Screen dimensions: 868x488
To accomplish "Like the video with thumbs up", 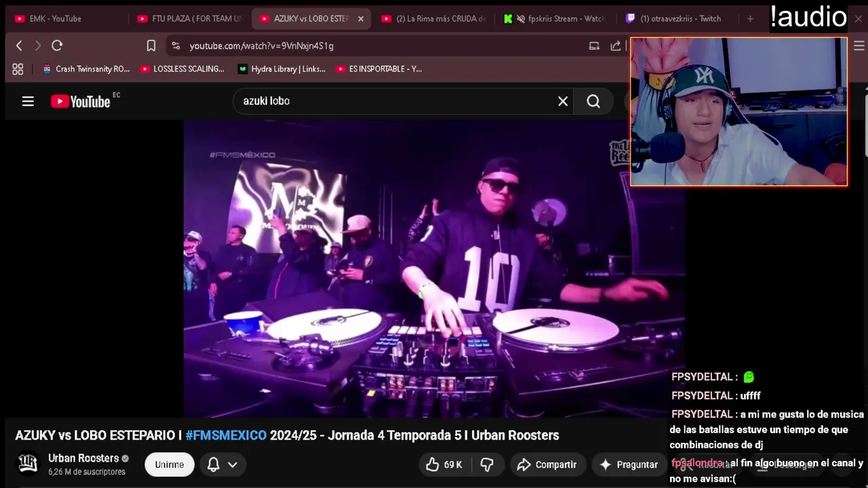I will tap(433, 464).
